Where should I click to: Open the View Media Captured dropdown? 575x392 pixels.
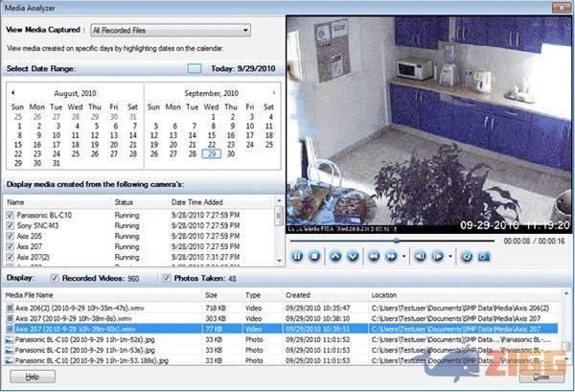(x=171, y=30)
